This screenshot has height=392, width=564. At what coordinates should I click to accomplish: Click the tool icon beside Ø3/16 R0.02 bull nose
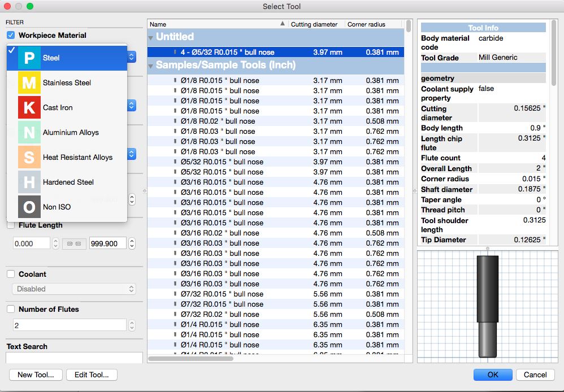click(175, 233)
